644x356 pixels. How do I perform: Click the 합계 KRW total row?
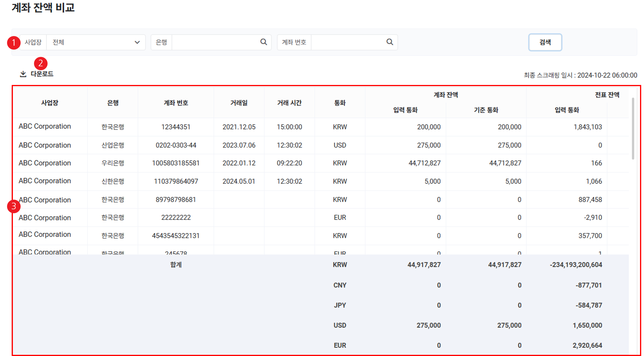[x=340, y=265]
